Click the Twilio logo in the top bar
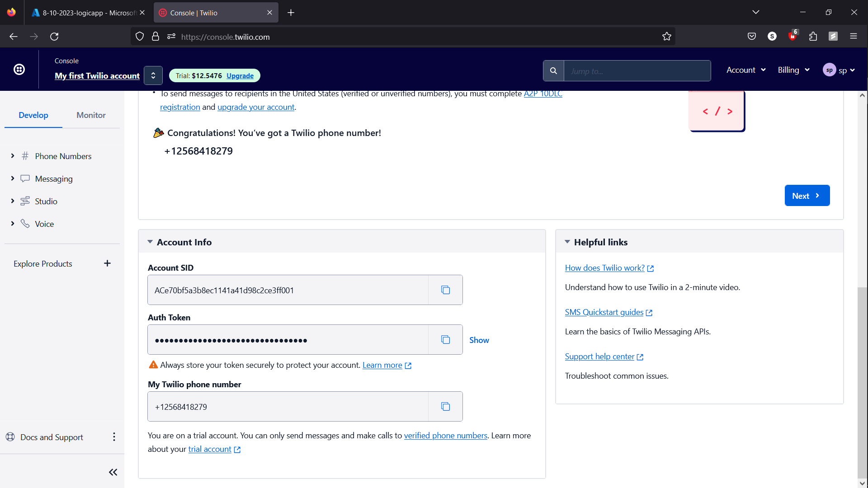Viewport: 868px width, 488px height. [x=19, y=69]
